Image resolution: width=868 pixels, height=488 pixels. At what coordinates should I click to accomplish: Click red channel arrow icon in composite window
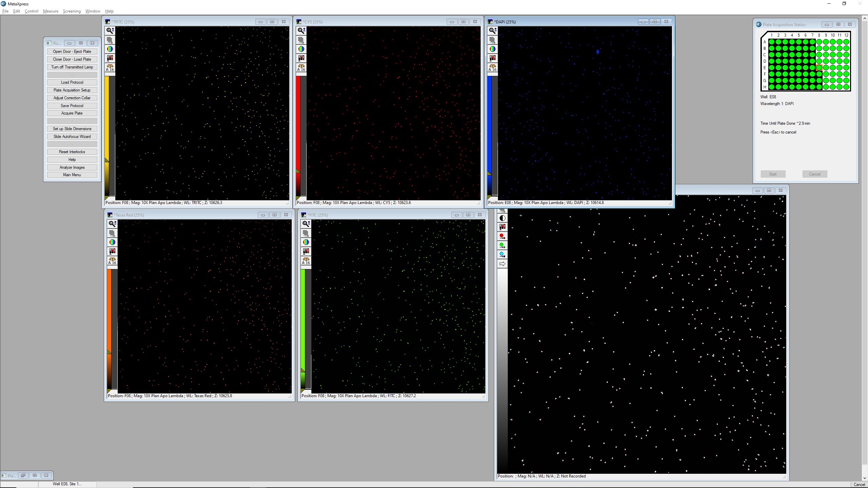502,236
